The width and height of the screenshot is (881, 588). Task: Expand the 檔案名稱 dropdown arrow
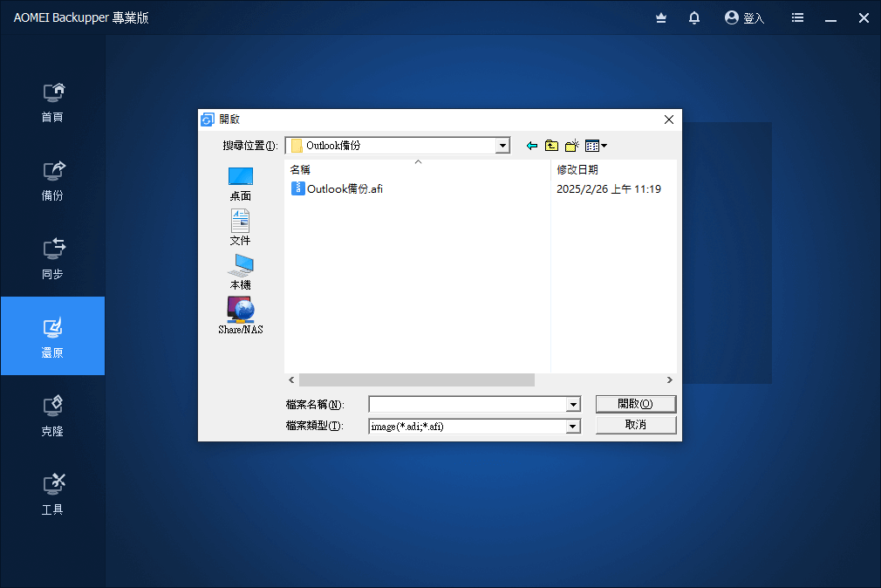pyautogui.click(x=573, y=404)
